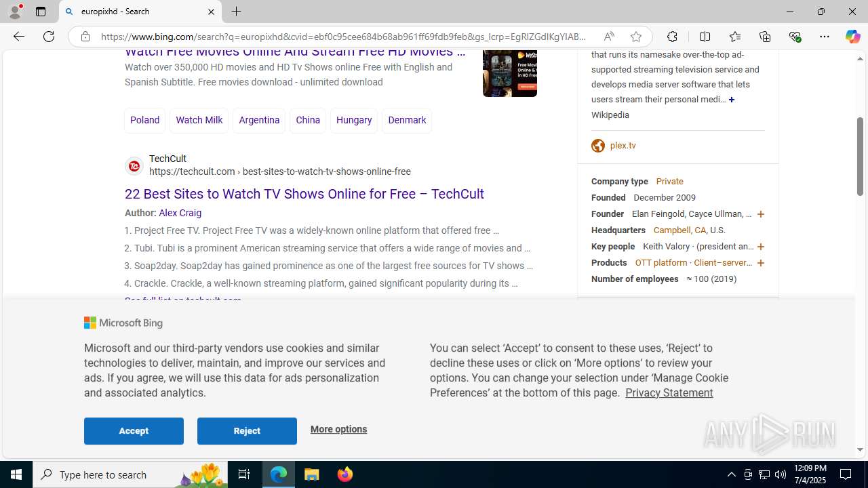
Task: Open More options for cookies
Action: coord(338,429)
